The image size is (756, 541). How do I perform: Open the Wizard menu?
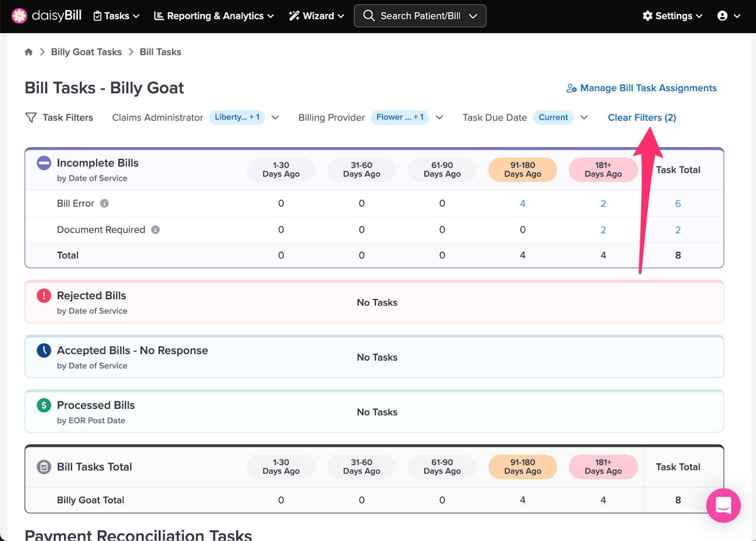tap(317, 16)
